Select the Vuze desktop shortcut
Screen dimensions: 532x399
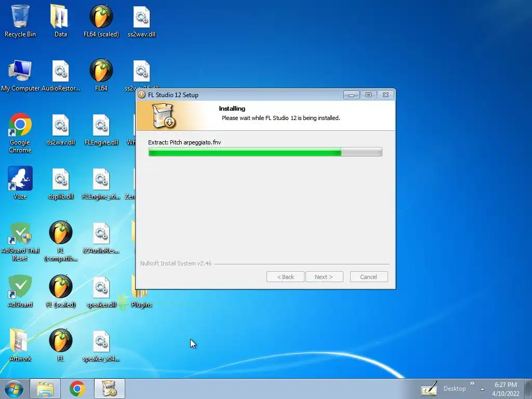coord(20,182)
